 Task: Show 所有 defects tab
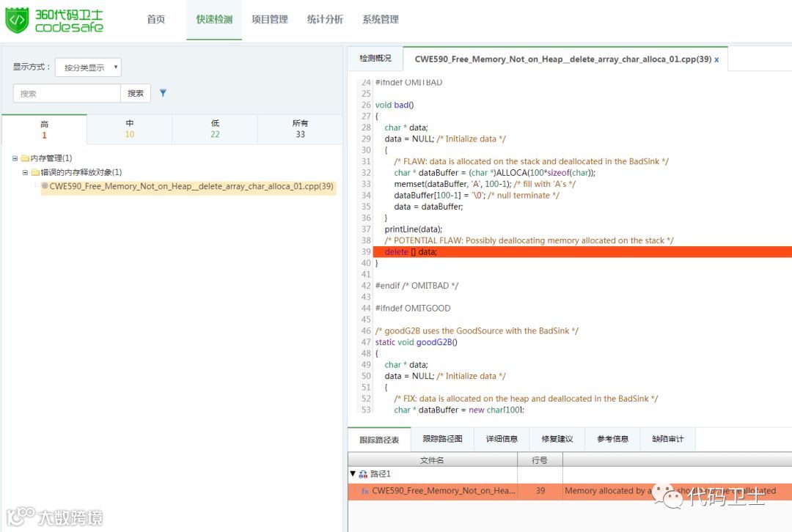[300, 129]
